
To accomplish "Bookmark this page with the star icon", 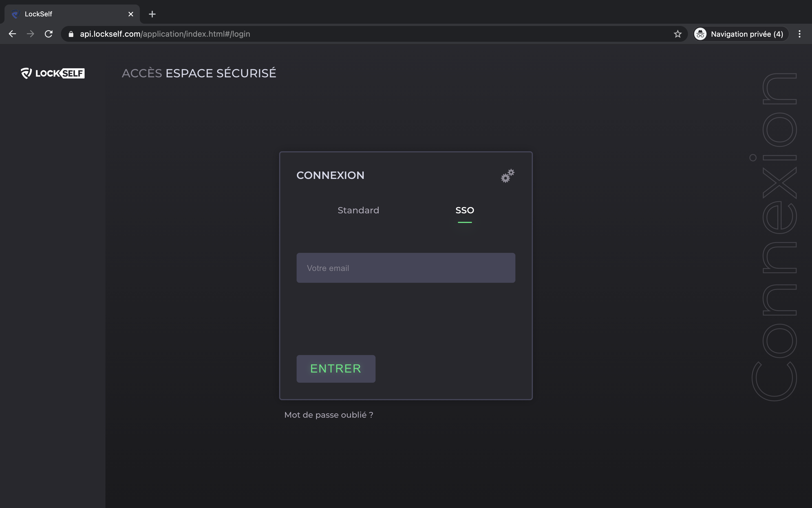I will point(678,34).
